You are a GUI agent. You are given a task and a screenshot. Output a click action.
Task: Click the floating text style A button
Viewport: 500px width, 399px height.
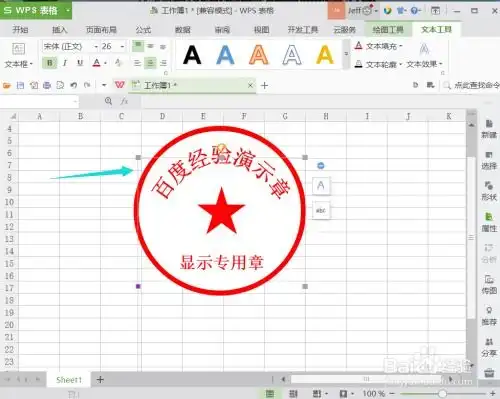pyautogui.click(x=321, y=185)
